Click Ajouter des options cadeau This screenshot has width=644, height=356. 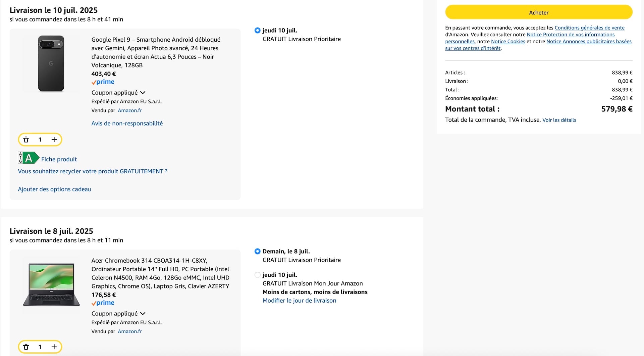tap(54, 189)
